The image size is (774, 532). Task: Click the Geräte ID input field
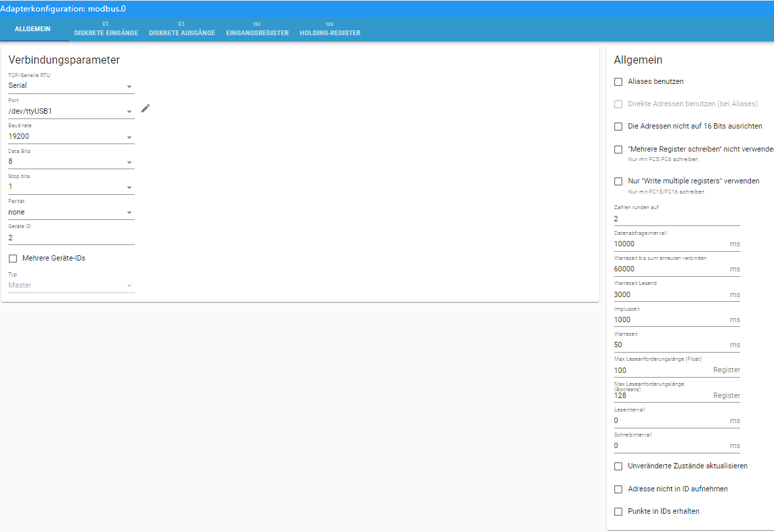click(71, 238)
